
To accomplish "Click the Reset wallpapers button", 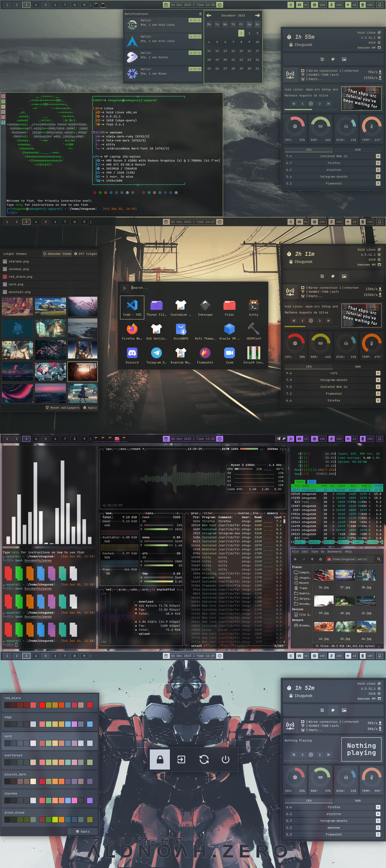I will point(63,408).
